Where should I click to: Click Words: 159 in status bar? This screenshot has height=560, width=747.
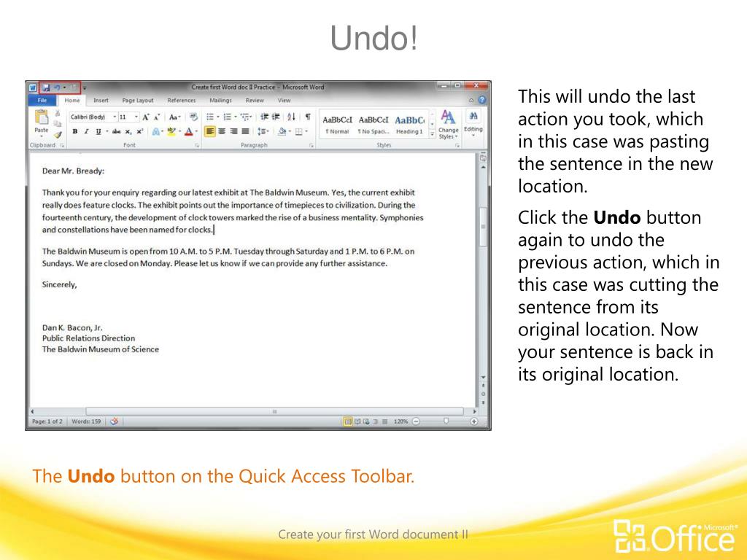(x=86, y=421)
